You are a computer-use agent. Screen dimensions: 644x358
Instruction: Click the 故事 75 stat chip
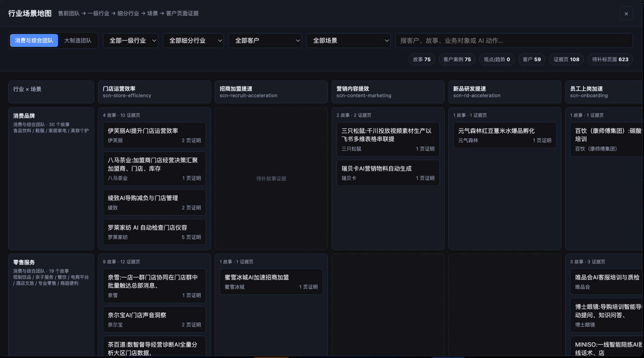422,59
